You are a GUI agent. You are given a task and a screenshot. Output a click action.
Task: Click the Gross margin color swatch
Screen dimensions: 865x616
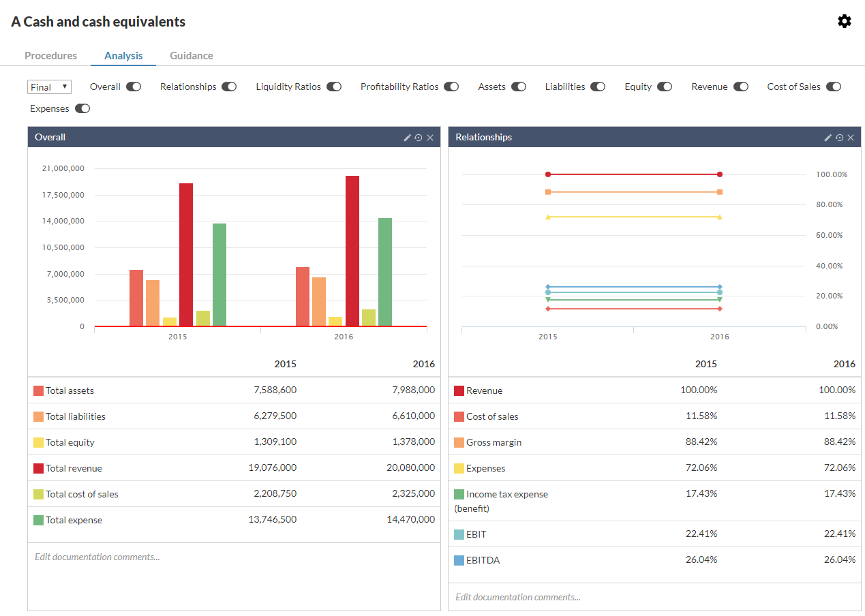[458, 442]
